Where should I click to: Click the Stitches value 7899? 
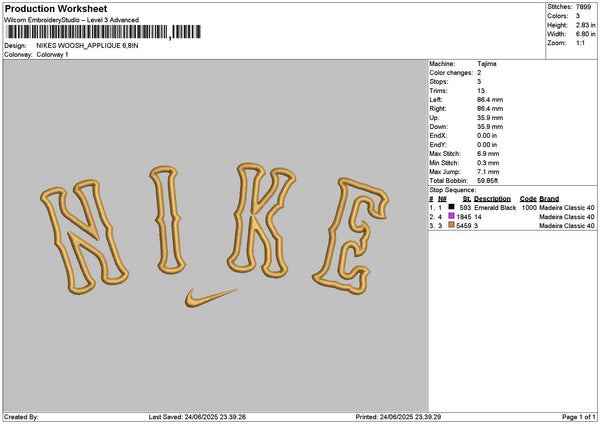[x=584, y=7]
